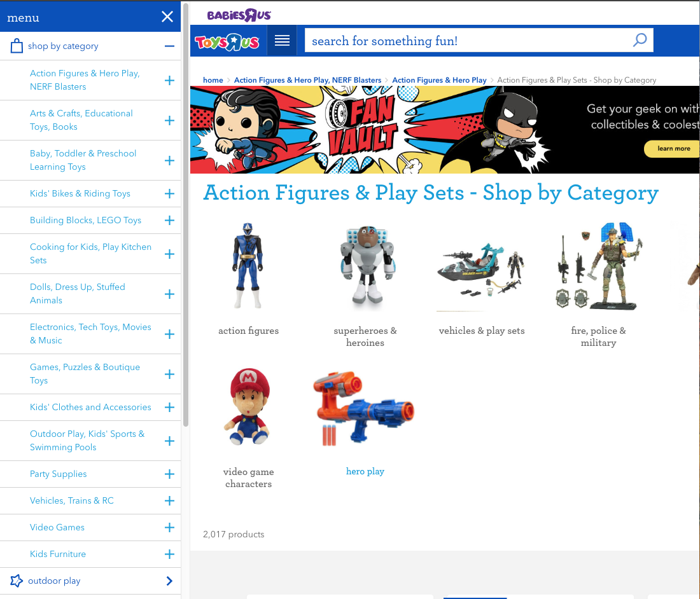This screenshot has height=599, width=700.
Task: Open Action Figures & Hero Play menu link
Action: click(85, 80)
